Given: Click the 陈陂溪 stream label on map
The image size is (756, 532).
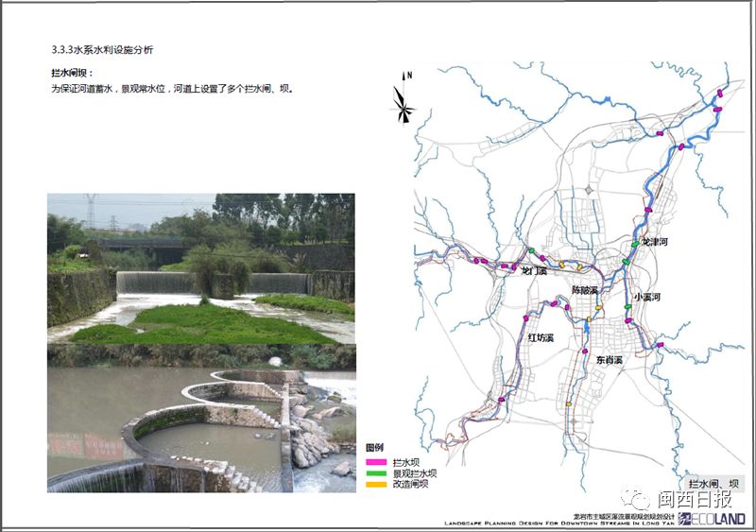Looking at the screenshot, I should point(584,290).
